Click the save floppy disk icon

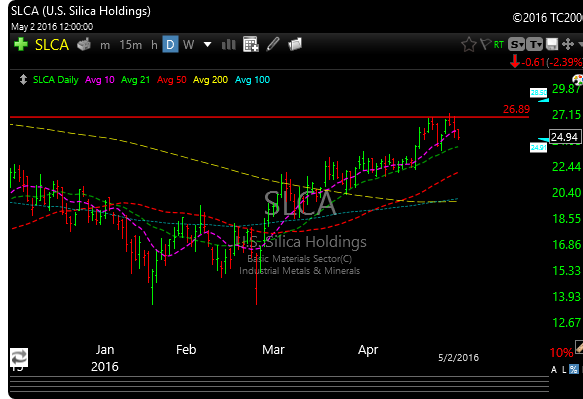point(552,45)
